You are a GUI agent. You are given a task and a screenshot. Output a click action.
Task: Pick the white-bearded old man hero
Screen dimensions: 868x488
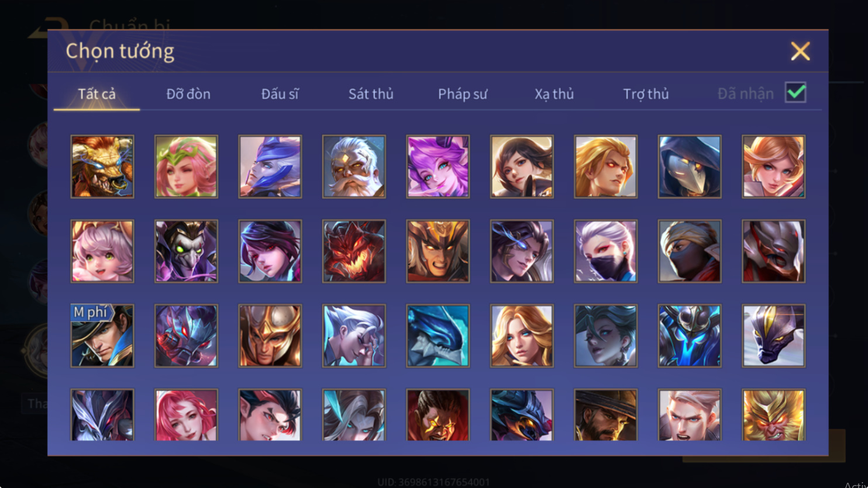point(354,167)
